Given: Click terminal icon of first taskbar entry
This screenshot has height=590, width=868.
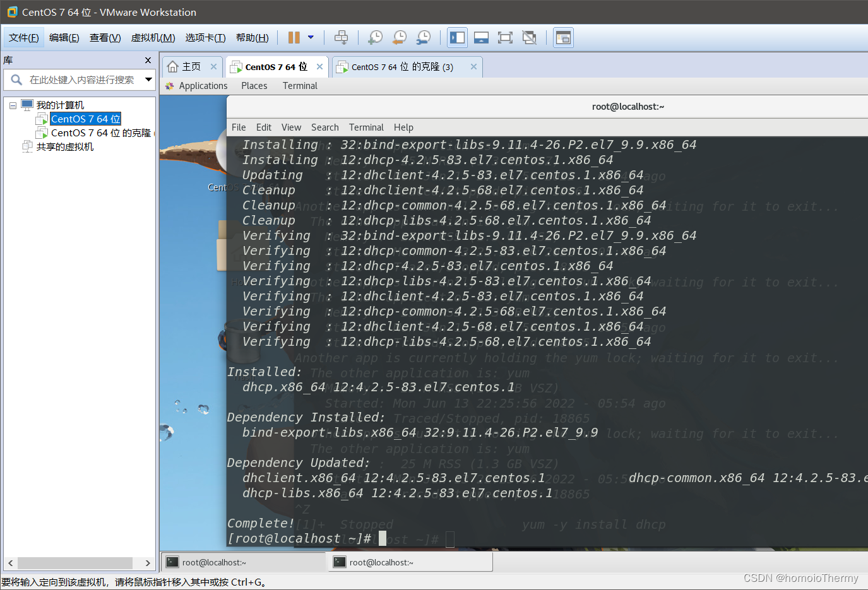Looking at the screenshot, I should coord(172,562).
